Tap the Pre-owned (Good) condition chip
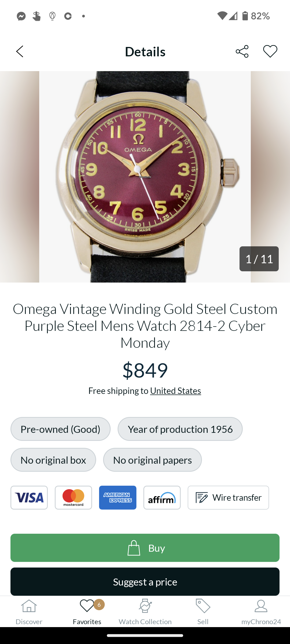The height and width of the screenshot is (644, 290). coord(60,429)
